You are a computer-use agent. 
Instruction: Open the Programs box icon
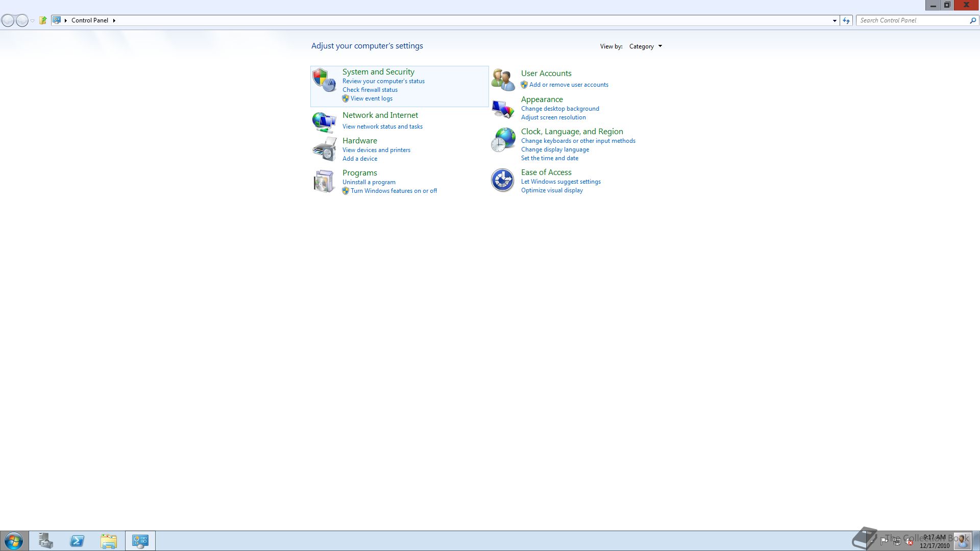click(x=324, y=181)
